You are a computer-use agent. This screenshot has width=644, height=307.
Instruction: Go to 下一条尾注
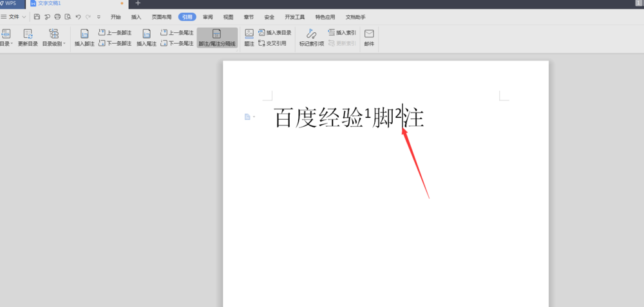point(177,43)
